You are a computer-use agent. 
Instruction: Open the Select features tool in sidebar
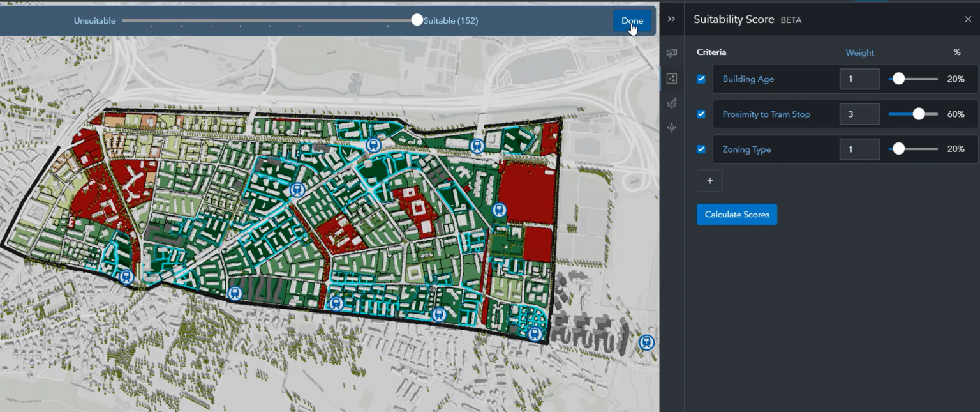click(671, 54)
